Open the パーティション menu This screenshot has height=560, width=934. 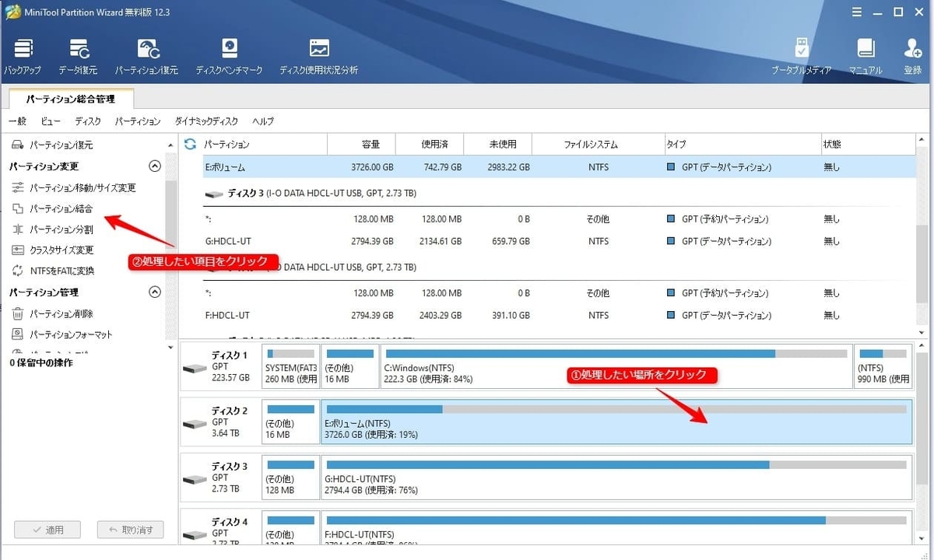click(x=138, y=121)
